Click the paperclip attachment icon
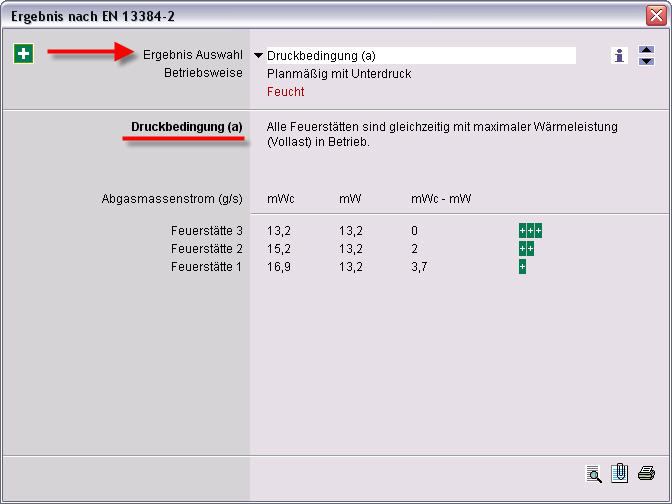Image resolution: width=672 pixels, height=504 pixels. pos(620,473)
